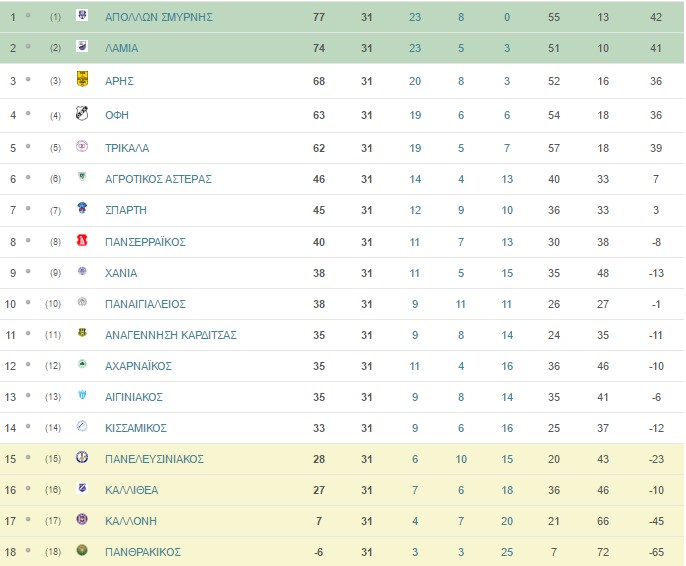Click position change dot beside rank 3
The width and height of the screenshot is (686, 566).
[x=28, y=79]
